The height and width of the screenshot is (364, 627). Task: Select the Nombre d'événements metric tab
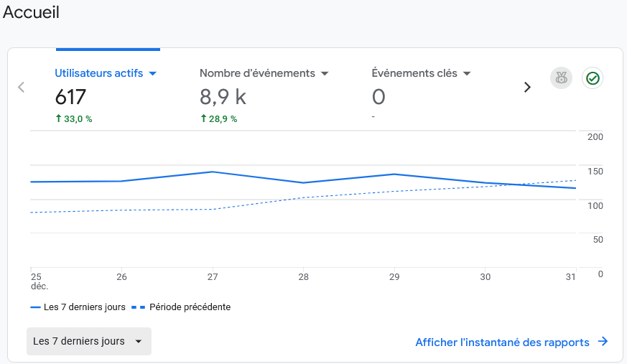pos(257,73)
